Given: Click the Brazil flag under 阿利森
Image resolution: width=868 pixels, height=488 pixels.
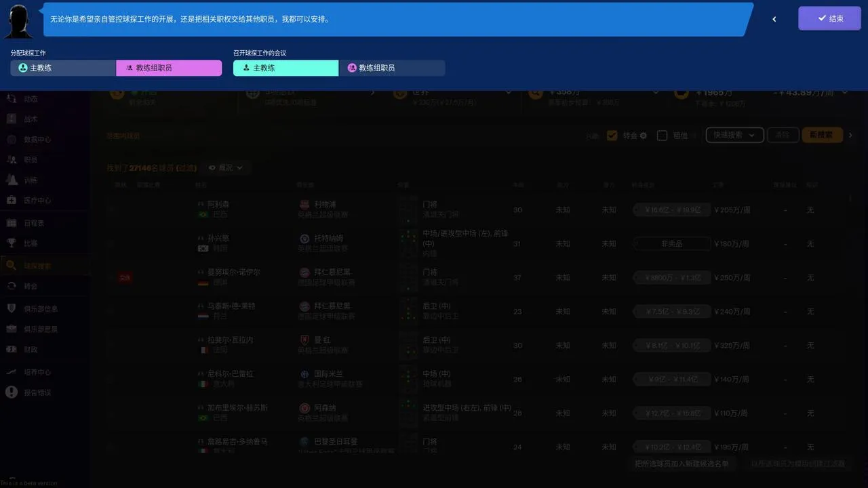Looking at the screenshot, I should point(203,214).
